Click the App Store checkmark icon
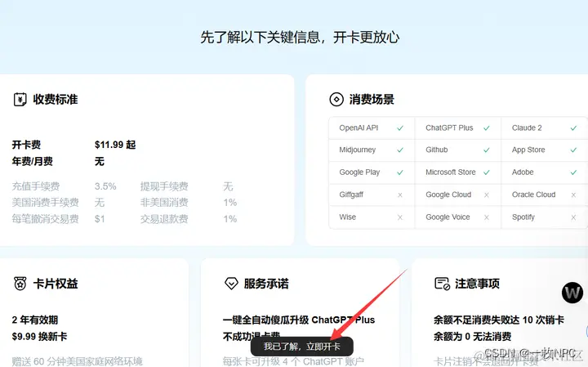The image size is (588, 367). 573,150
